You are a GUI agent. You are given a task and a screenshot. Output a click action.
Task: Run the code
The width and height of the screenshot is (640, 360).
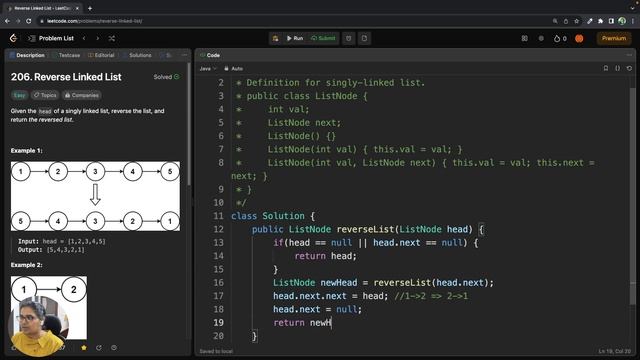click(295, 38)
